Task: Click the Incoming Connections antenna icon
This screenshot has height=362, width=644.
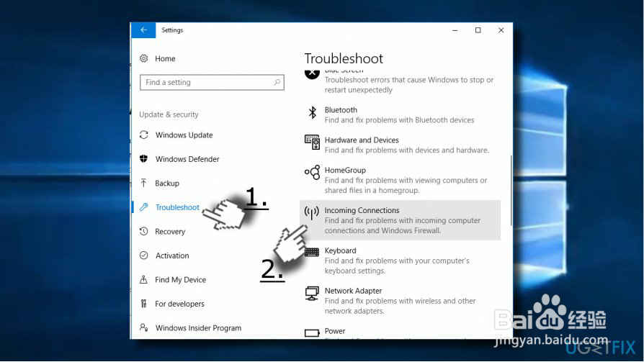Action: tap(312, 212)
